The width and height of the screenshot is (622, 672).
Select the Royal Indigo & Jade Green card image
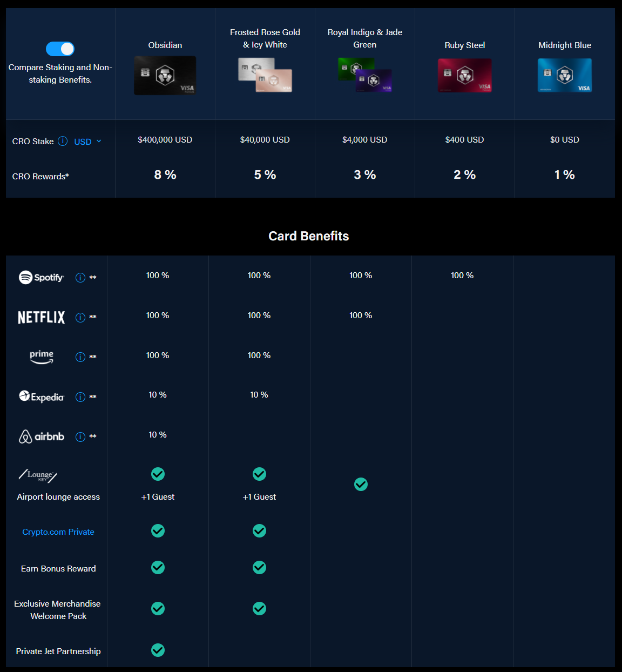point(365,75)
